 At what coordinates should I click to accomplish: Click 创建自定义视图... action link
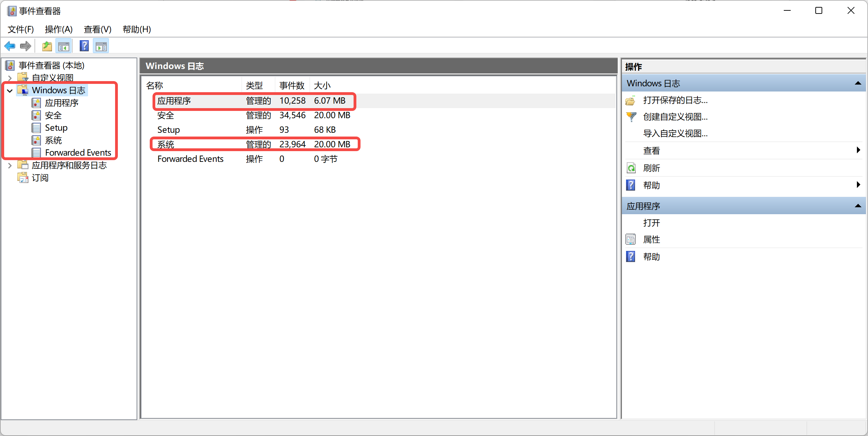coord(675,117)
